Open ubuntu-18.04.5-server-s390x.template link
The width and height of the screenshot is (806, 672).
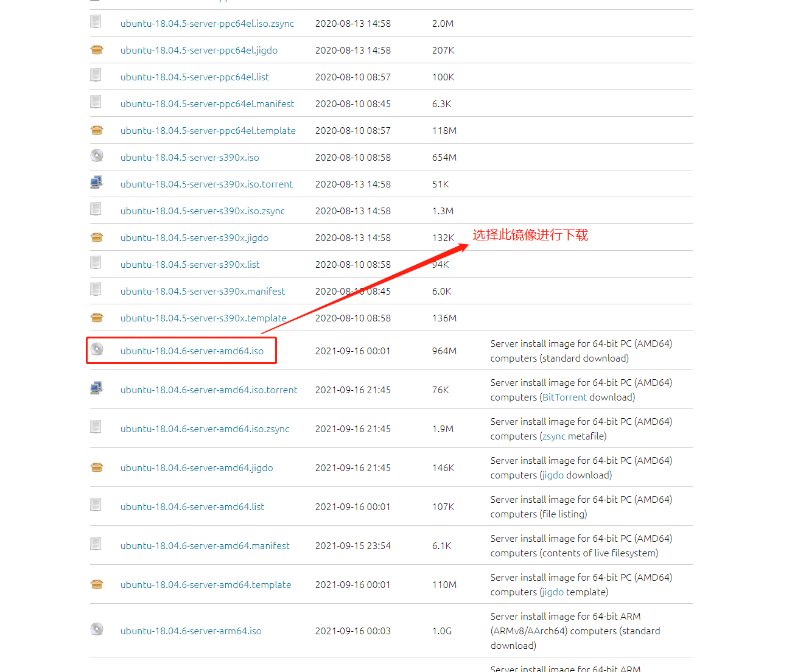click(x=203, y=318)
